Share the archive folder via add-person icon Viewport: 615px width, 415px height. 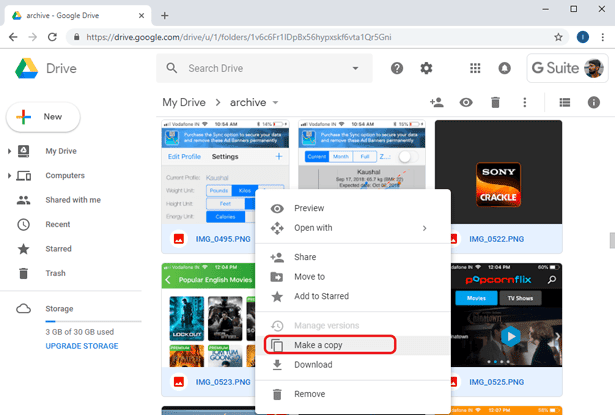[x=437, y=102]
